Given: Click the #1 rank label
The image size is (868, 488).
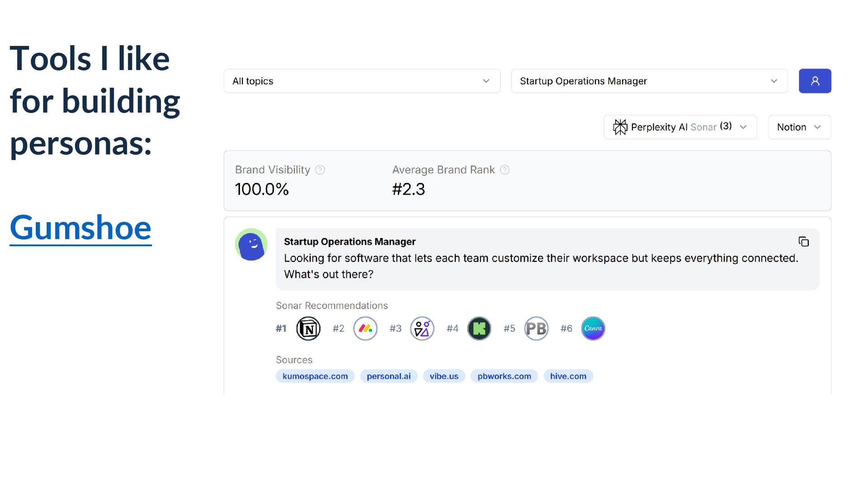Looking at the screenshot, I should coord(281,328).
